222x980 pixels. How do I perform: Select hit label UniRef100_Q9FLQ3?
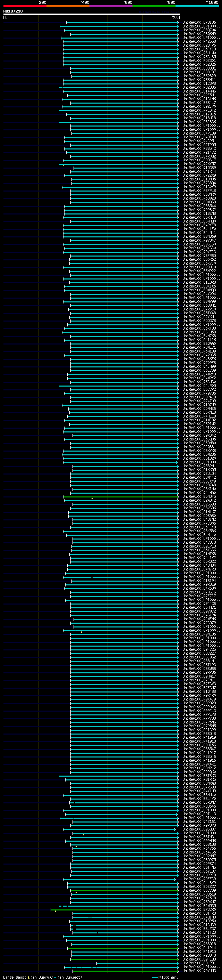199,959
